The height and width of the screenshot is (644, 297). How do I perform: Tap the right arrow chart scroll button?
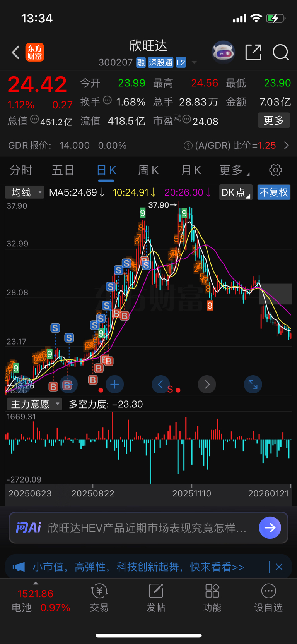pyautogui.click(x=207, y=384)
